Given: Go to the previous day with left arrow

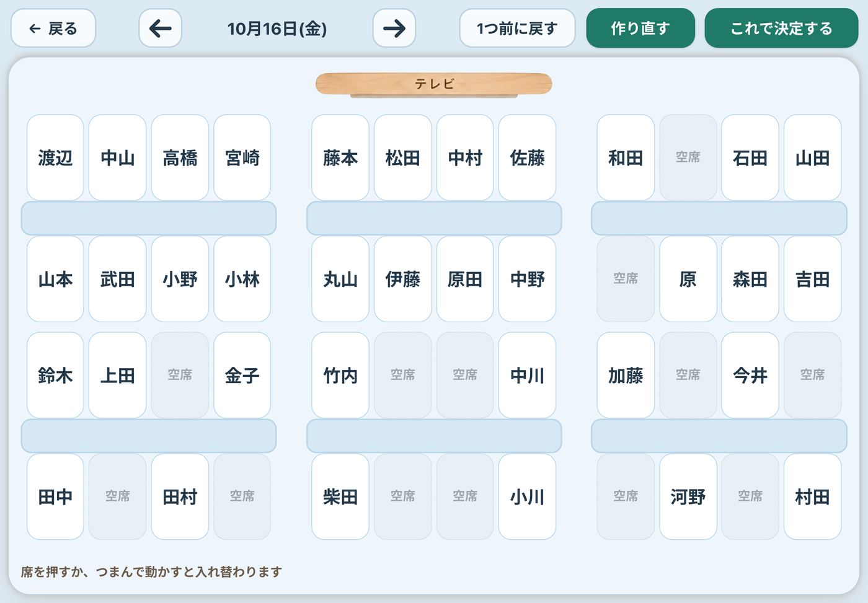Looking at the screenshot, I should (160, 28).
